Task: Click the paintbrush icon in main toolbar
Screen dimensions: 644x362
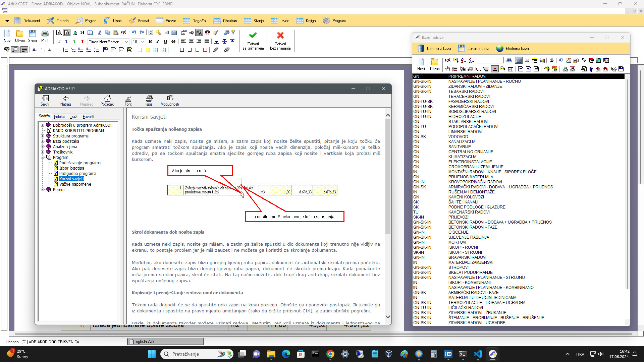Action: (x=215, y=33)
